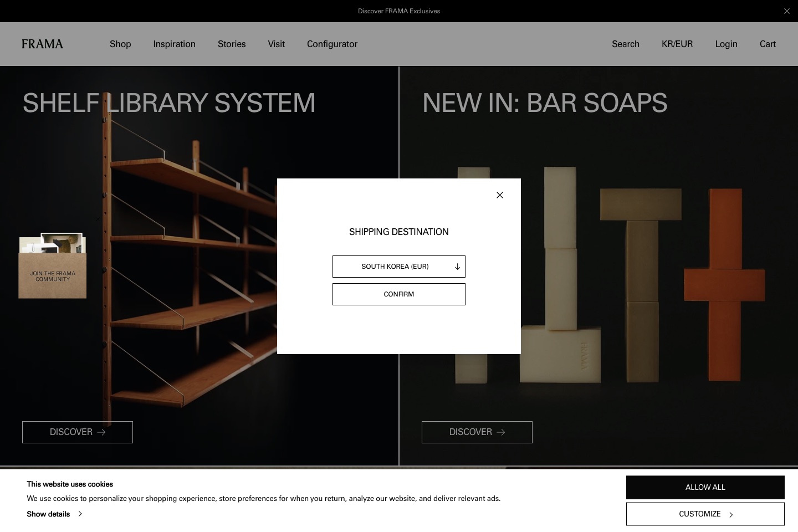This screenshot has height=532, width=798.
Task: Confirm the shipping destination
Action: tap(399, 294)
